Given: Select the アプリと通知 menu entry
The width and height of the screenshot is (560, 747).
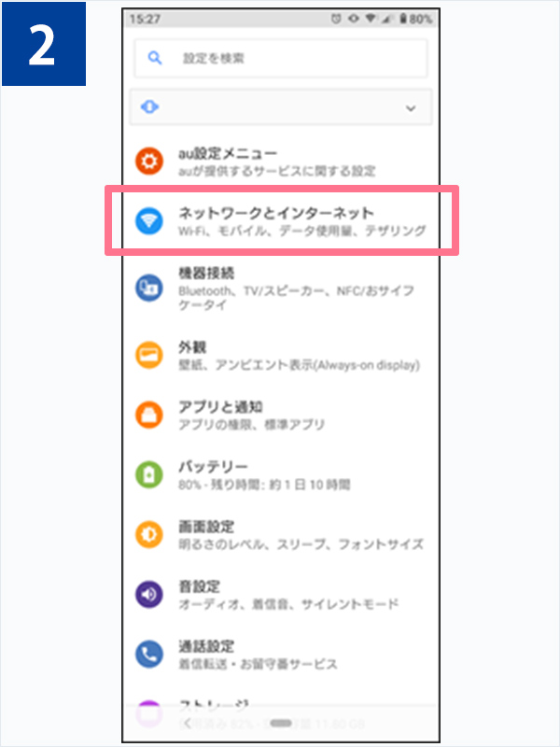Looking at the screenshot, I should pos(281,415).
